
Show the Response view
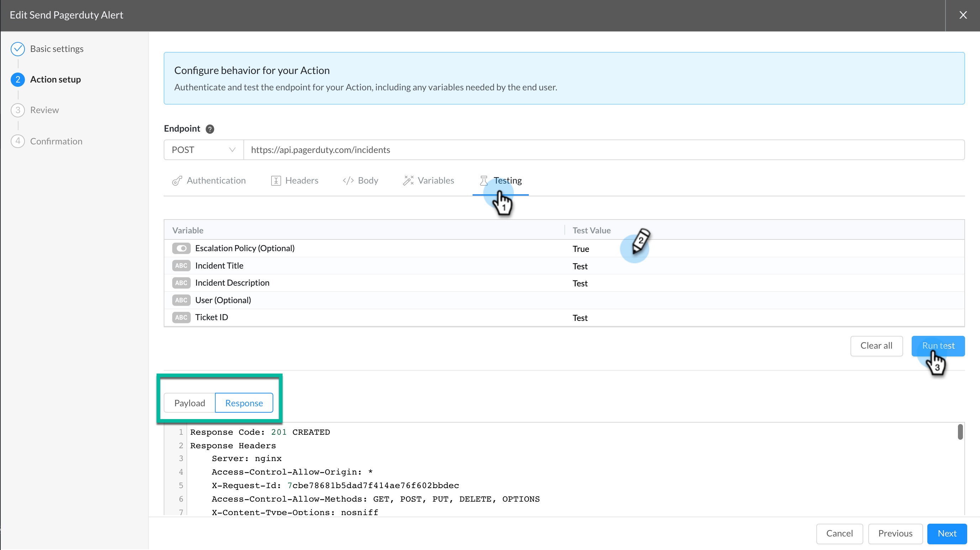[244, 403]
